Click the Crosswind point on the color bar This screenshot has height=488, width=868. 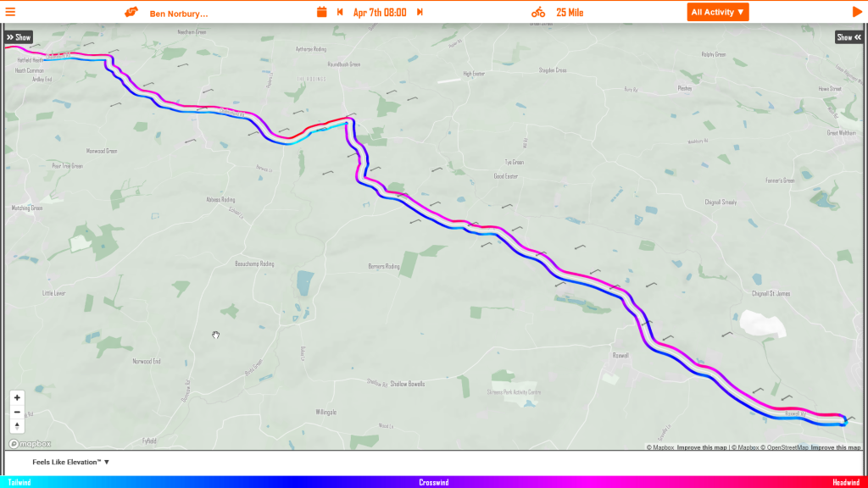pos(433,482)
